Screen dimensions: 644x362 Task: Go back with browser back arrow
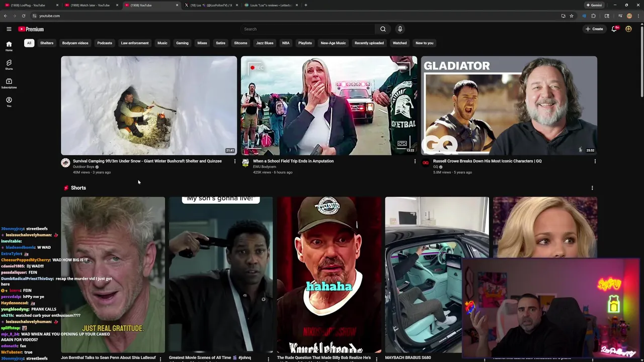point(6,16)
